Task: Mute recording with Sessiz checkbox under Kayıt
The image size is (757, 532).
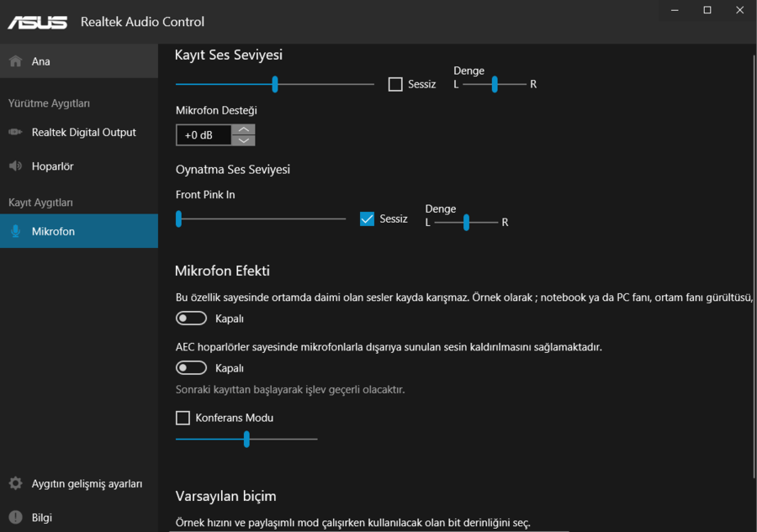Action: tap(395, 84)
